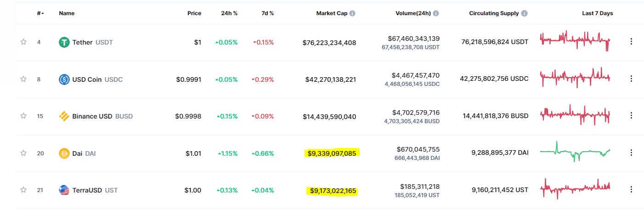Open the Dai DAI coin page

[84, 153]
